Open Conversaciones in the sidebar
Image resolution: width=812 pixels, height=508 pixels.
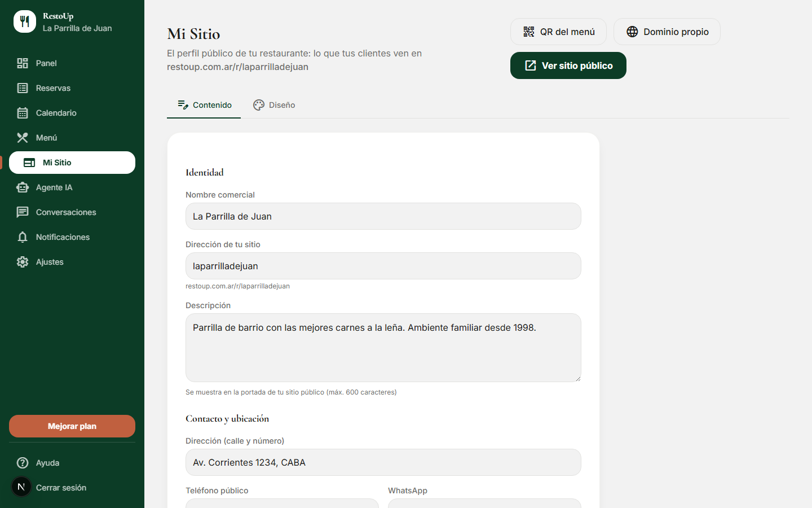(x=72, y=212)
